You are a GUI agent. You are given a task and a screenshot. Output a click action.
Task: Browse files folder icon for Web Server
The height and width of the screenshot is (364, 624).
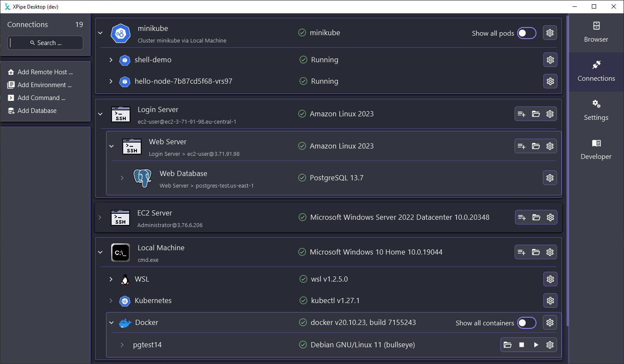[536, 146]
